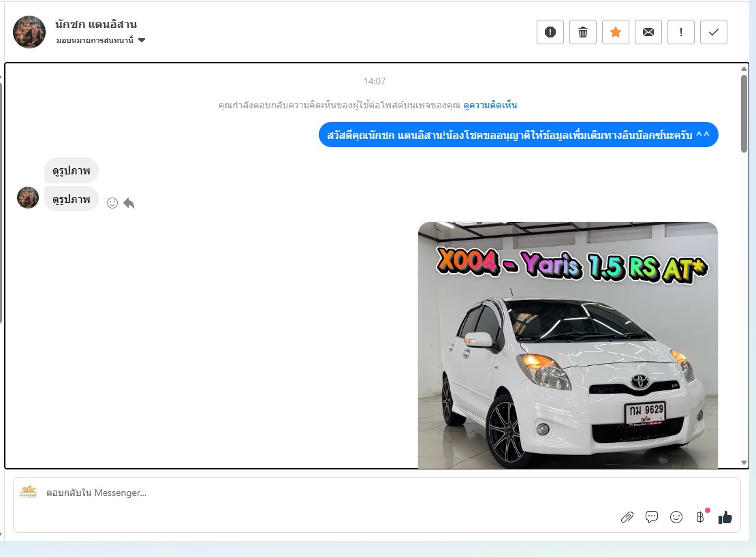Delete conversation with the trash icon

(583, 32)
